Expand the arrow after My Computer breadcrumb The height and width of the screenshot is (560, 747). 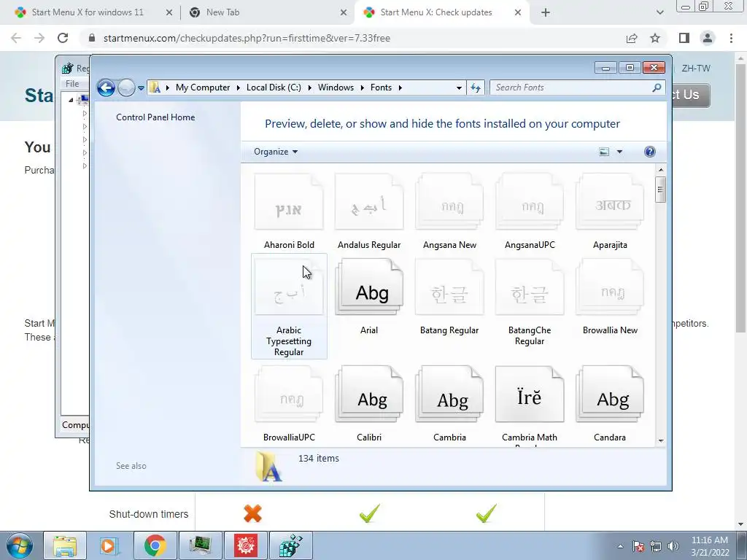pos(239,87)
